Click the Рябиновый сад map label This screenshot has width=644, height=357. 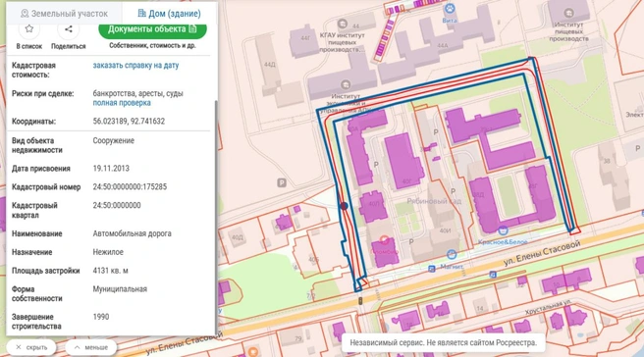point(434,201)
